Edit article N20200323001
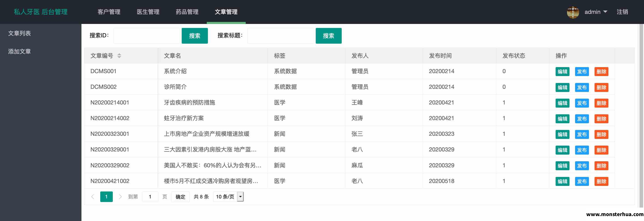The width and height of the screenshot is (644, 221). (x=563, y=134)
